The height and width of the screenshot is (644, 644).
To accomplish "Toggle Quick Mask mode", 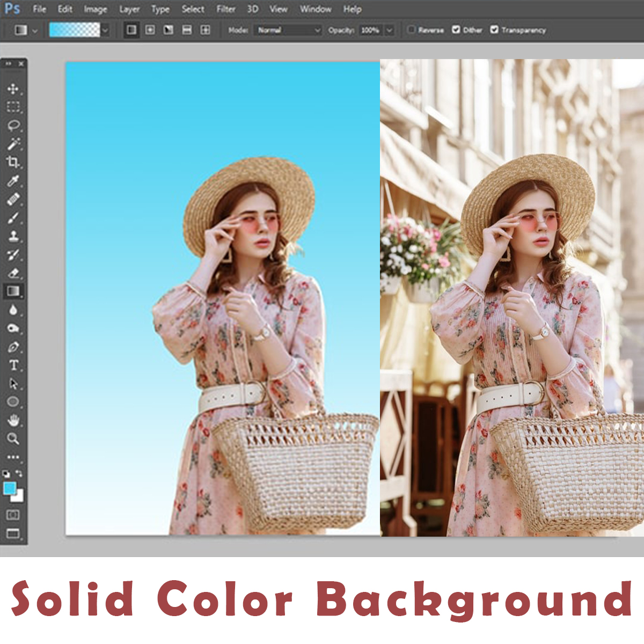I will 13,515.
